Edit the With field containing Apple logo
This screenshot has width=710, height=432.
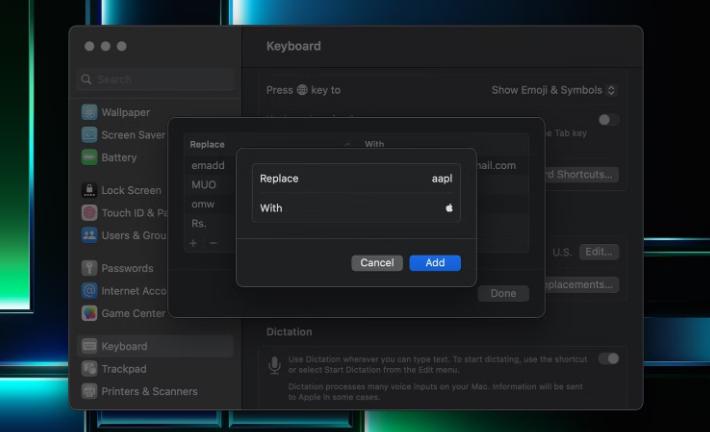pos(356,208)
